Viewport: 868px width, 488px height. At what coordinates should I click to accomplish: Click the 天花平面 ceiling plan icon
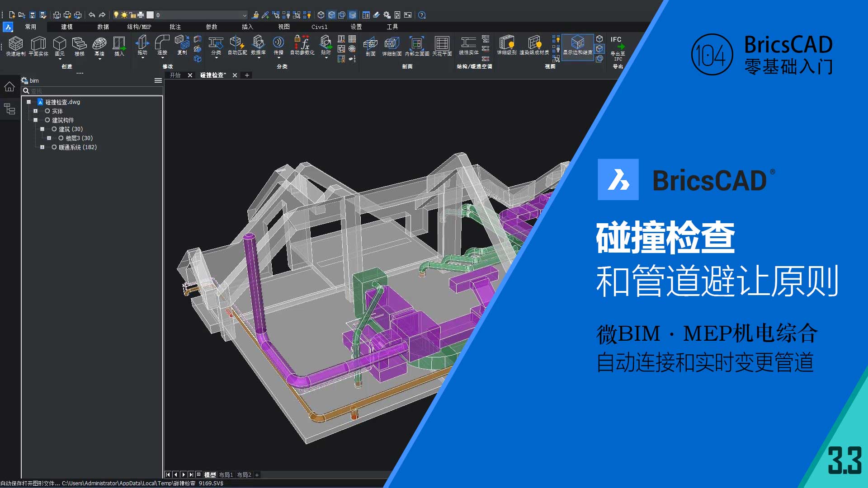click(x=442, y=44)
